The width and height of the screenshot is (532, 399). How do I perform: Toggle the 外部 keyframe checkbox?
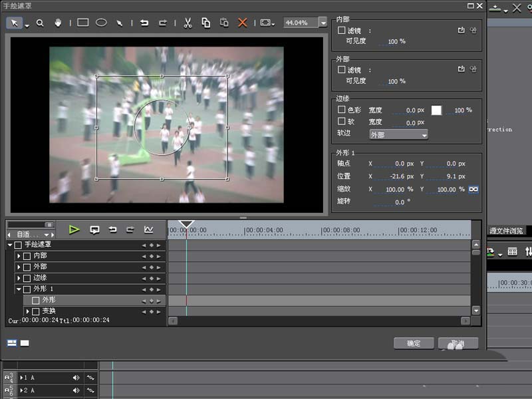click(x=27, y=267)
